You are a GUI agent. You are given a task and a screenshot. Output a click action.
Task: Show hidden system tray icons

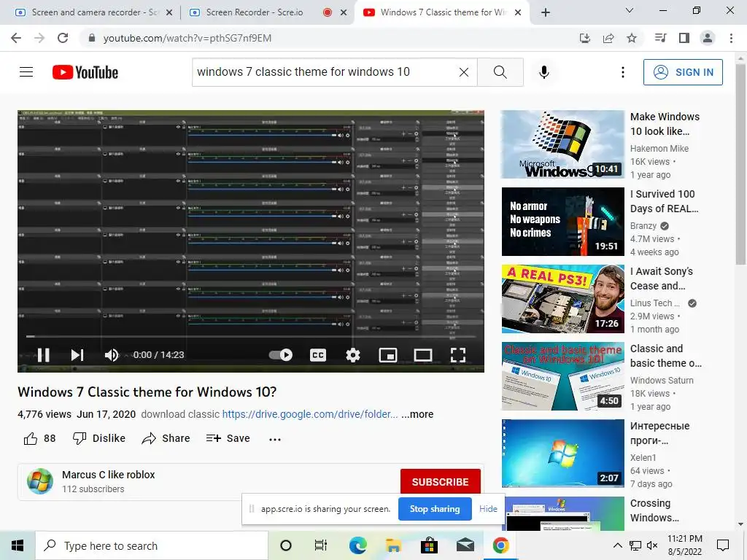(617, 545)
